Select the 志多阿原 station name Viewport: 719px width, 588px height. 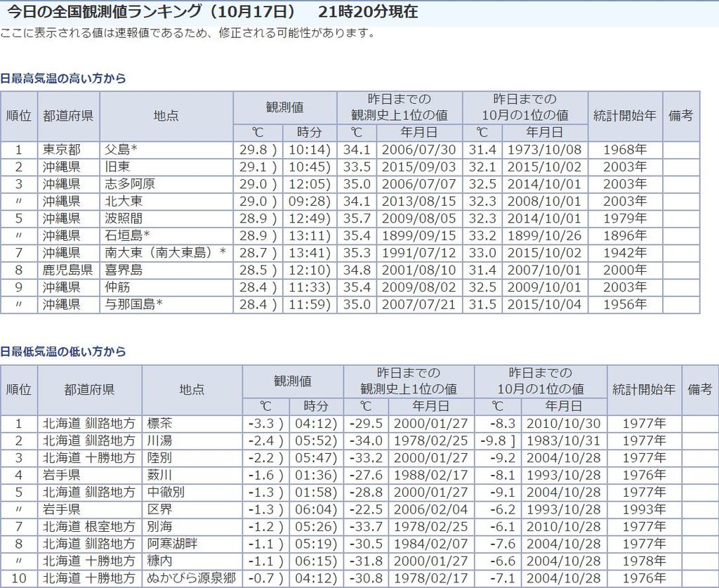coord(130,184)
